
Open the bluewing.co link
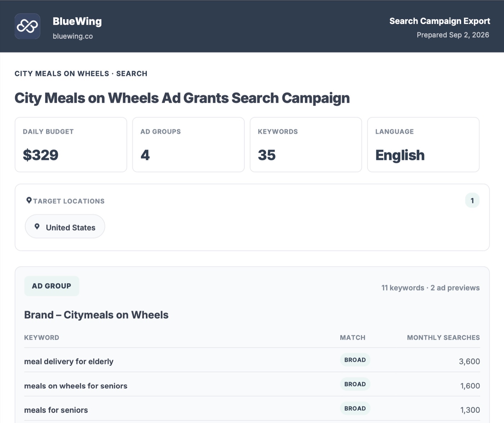click(x=73, y=36)
